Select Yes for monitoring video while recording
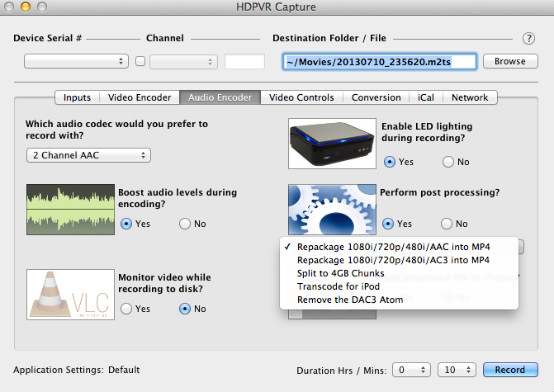The height and width of the screenshot is (392, 554). (x=127, y=309)
